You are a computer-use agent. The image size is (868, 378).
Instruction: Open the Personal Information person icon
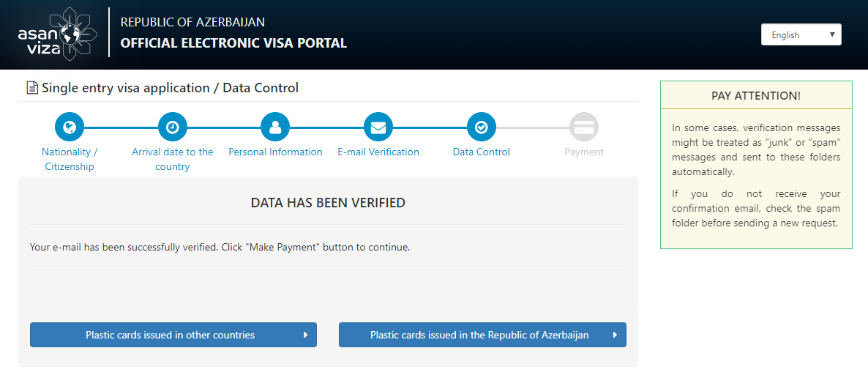275,127
